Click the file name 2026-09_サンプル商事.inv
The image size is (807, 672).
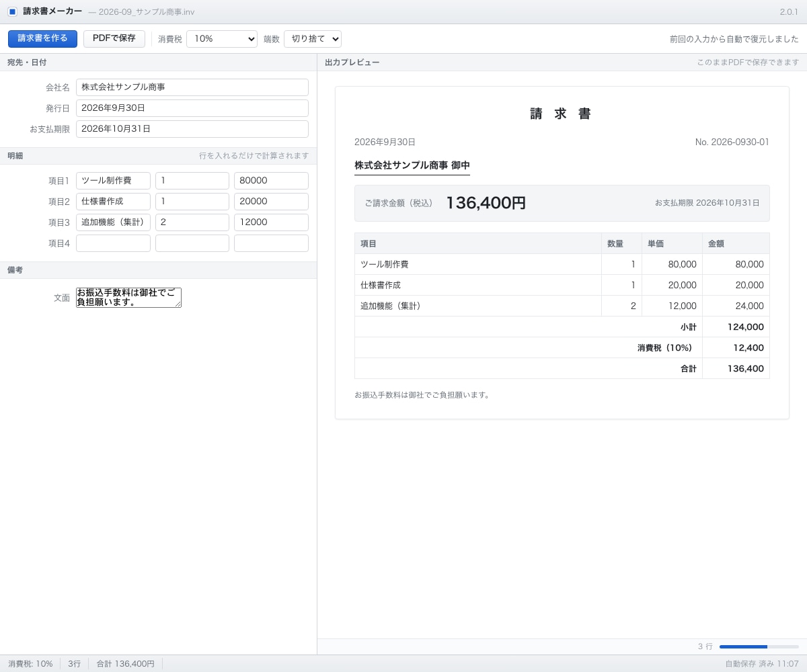tap(147, 12)
